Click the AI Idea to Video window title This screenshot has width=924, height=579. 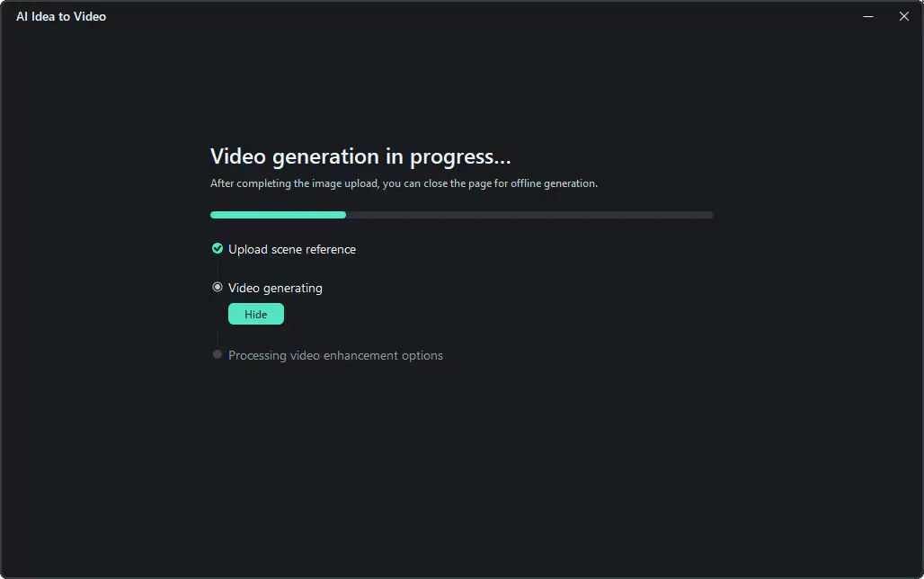click(61, 16)
